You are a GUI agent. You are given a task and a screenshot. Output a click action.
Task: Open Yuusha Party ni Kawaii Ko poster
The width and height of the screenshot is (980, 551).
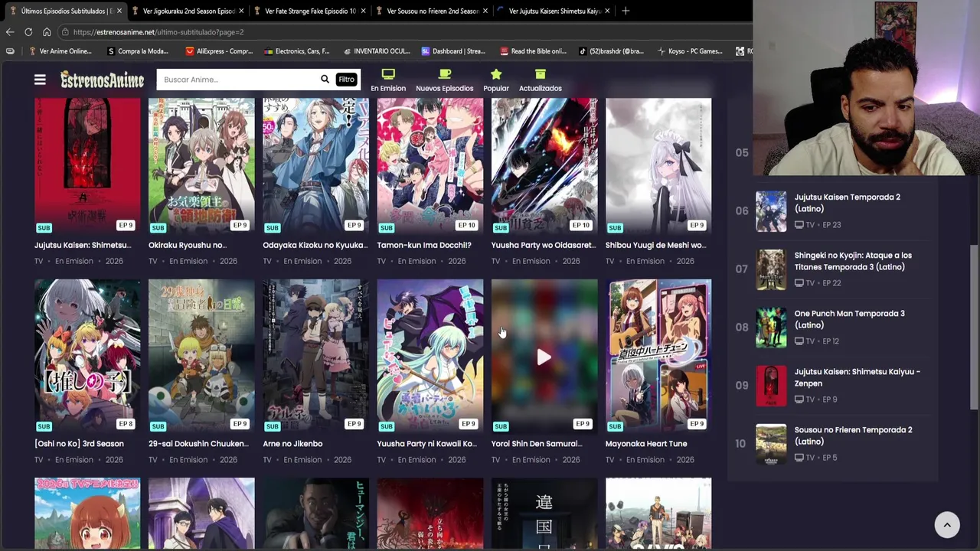click(x=430, y=356)
